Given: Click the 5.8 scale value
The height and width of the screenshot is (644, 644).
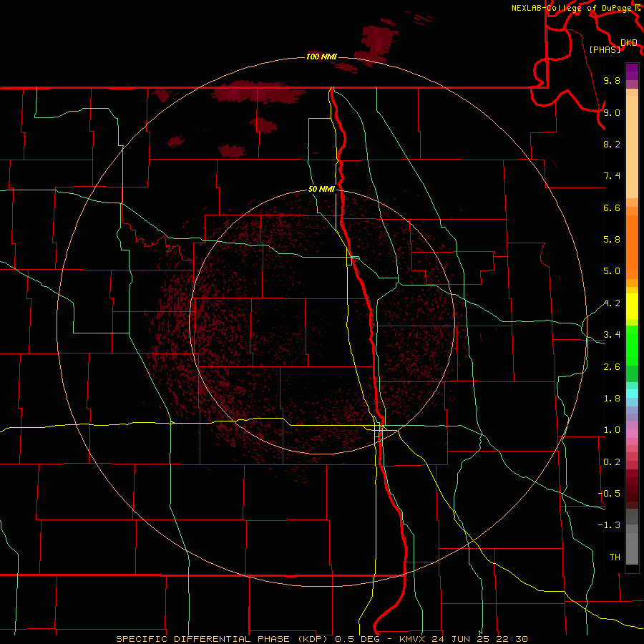Looking at the screenshot, I should pos(612,240).
